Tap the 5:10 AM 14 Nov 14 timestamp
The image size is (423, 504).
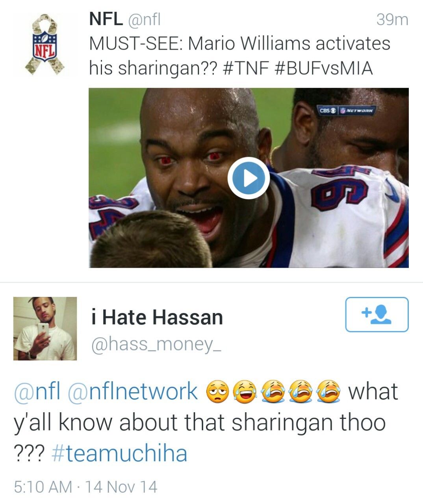[x=85, y=487]
